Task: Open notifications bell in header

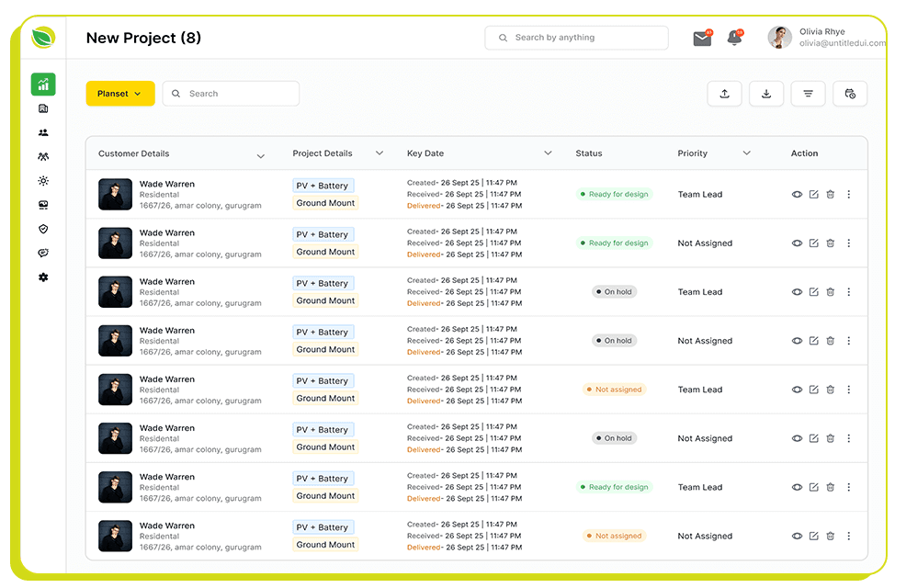Action: (x=734, y=38)
